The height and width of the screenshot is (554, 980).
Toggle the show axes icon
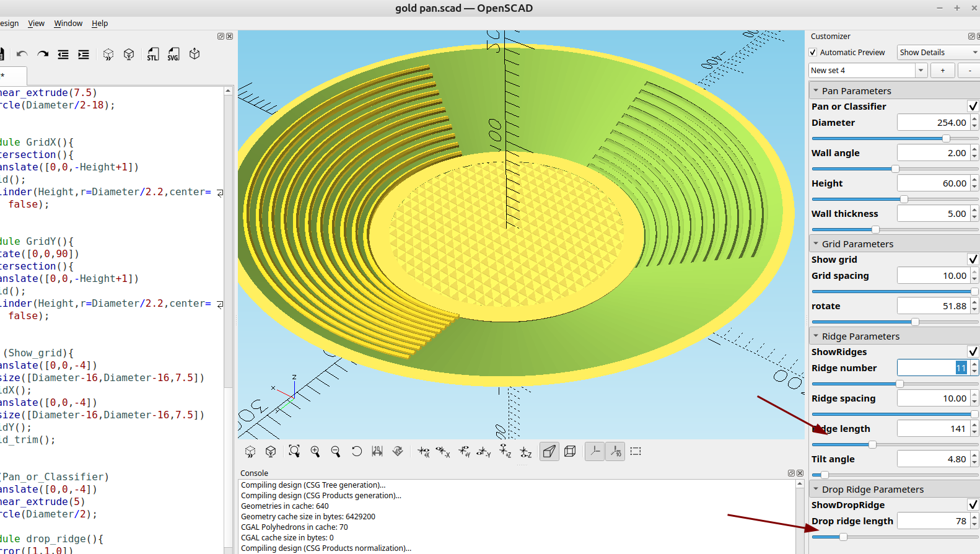[595, 451]
